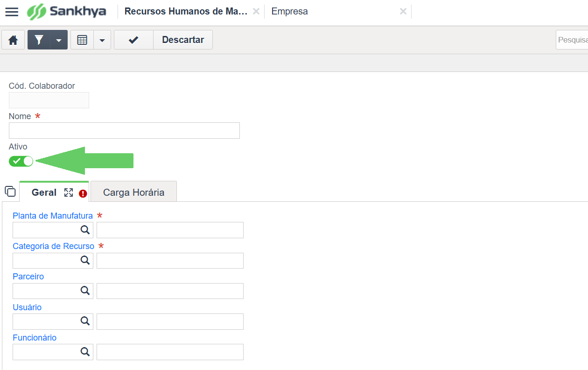Click the Descartar button
Image resolution: width=588 pixels, height=370 pixels.
click(x=183, y=40)
